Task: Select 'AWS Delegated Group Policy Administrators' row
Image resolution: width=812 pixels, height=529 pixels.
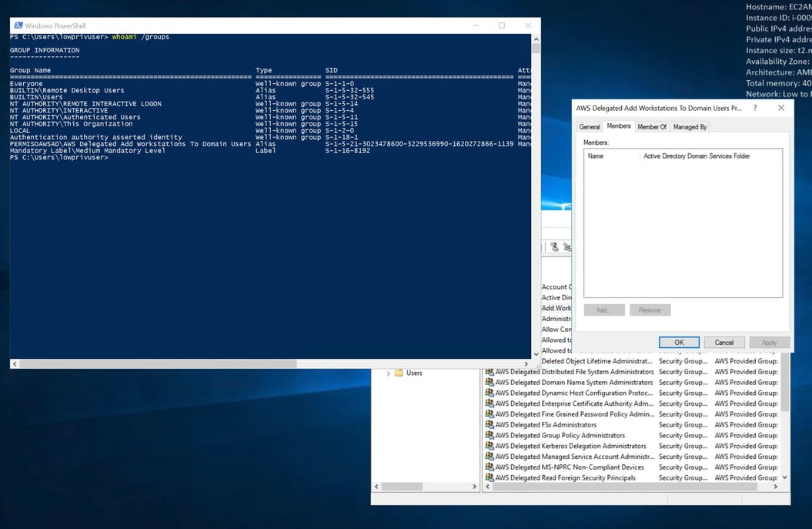Action: [x=631, y=436]
